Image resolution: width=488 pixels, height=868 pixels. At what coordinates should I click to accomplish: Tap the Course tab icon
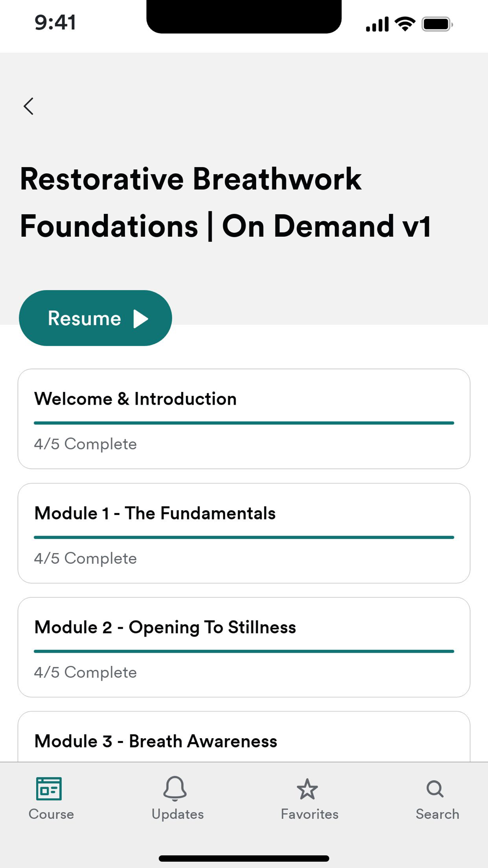(49, 788)
